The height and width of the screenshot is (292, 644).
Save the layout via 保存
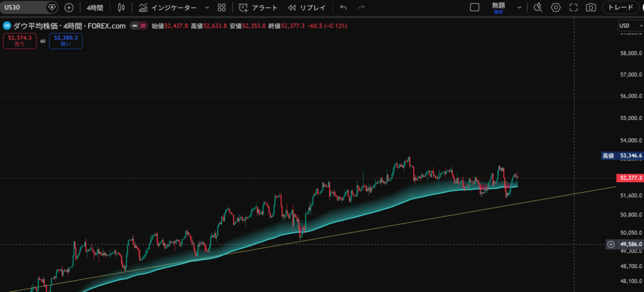499,12
